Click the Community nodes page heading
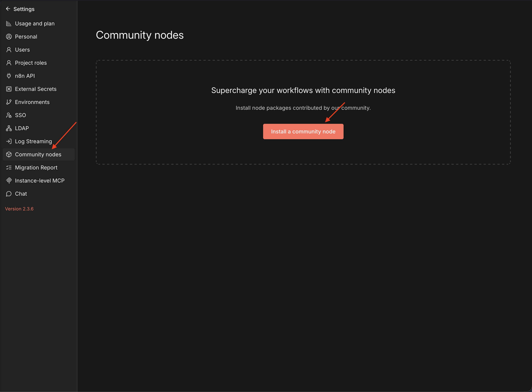 pos(140,35)
